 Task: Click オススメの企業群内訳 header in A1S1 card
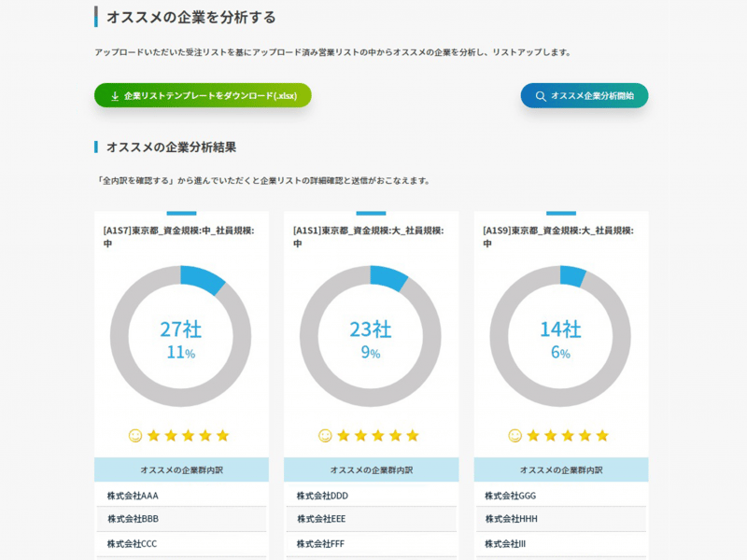[x=371, y=470]
